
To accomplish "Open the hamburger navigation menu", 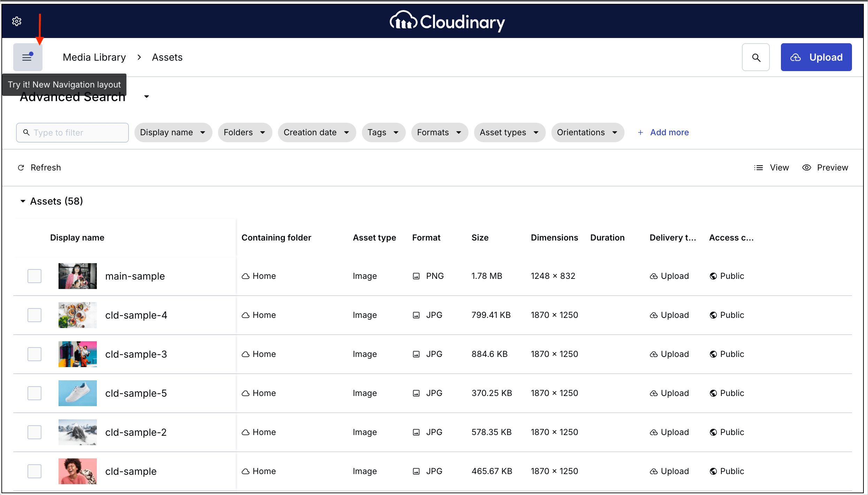I will [x=28, y=57].
